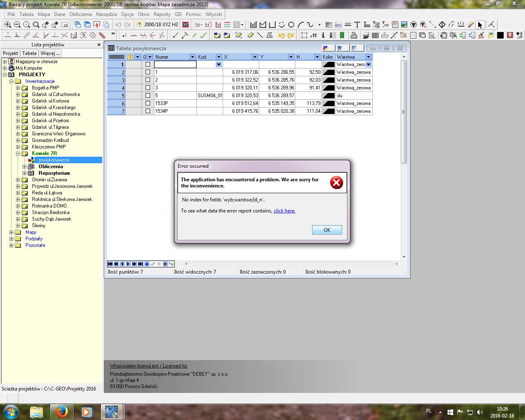Open the X column filter dropdown
This screenshot has height=420, width=525.
click(255, 57)
